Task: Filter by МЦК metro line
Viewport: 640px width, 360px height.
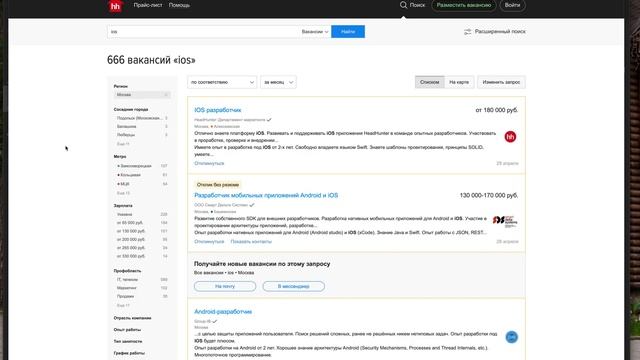Action: tap(124, 184)
